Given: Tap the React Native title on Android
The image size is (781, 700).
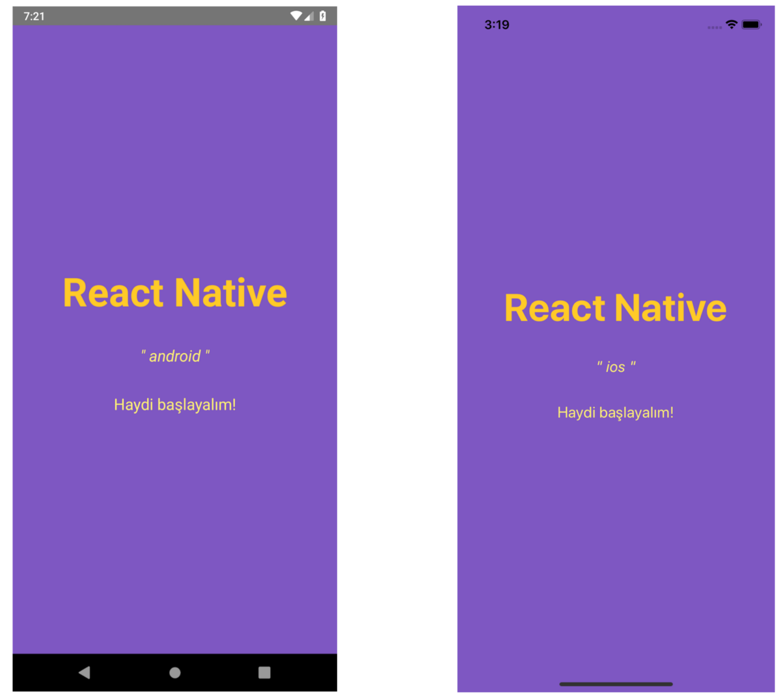Looking at the screenshot, I should coord(174,293).
